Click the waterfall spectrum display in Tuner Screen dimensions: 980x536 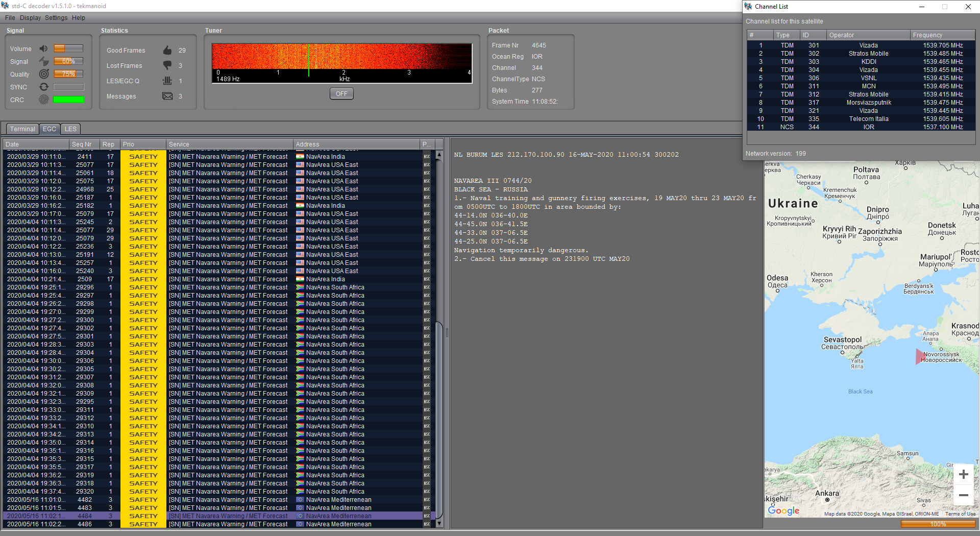click(x=341, y=57)
